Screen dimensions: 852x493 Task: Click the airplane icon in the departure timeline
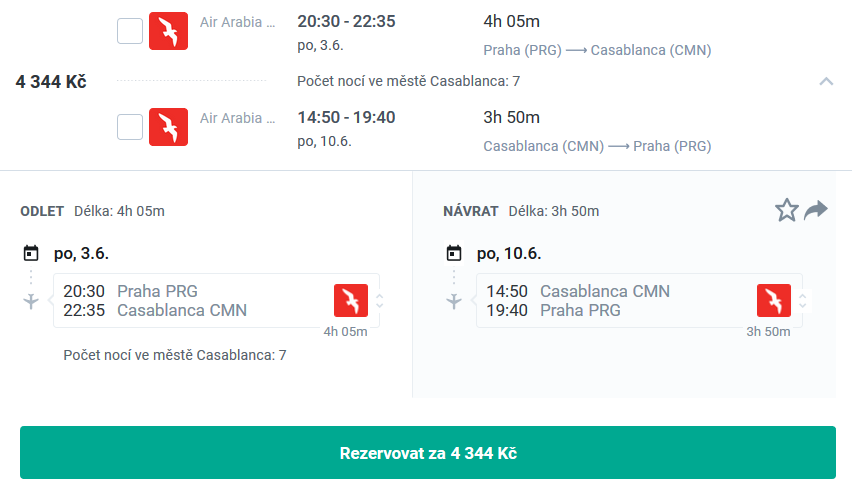click(x=31, y=301)
